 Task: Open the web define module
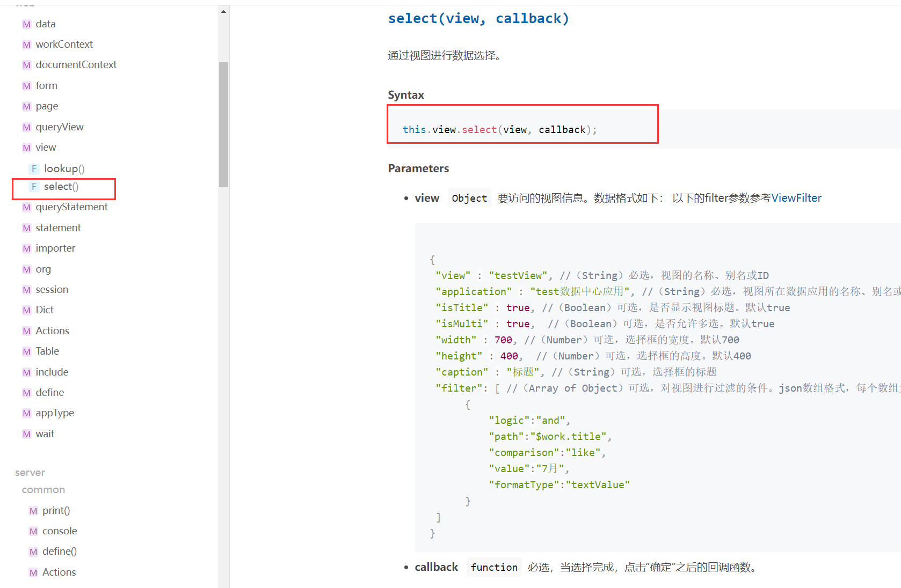50,393
